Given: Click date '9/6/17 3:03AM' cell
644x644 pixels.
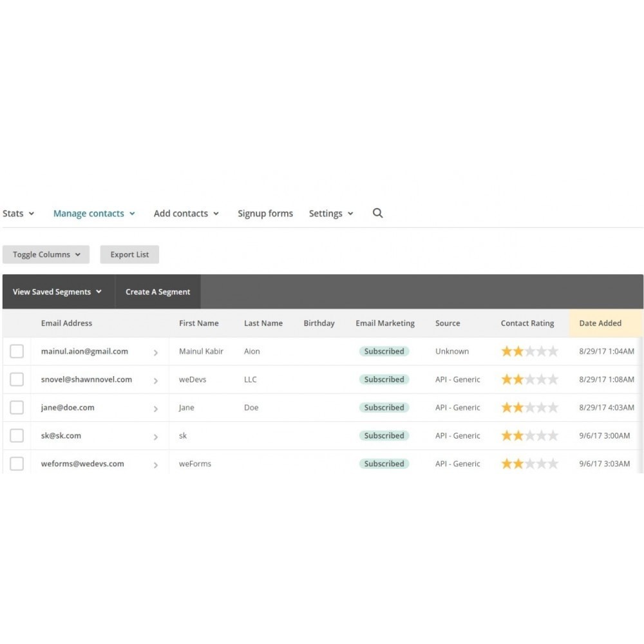Looking at the screenshot, I should [x=605, y=464].
